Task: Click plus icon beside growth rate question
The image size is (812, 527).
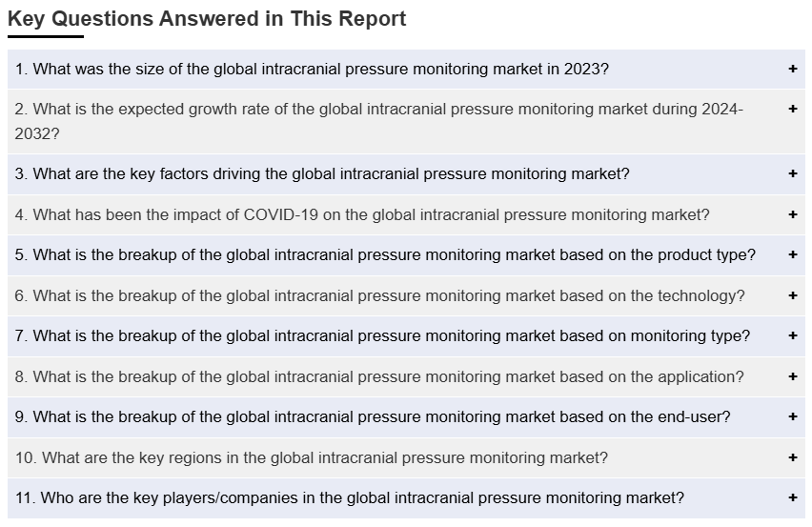Action: pyautogui.click(x=792, y=109)
